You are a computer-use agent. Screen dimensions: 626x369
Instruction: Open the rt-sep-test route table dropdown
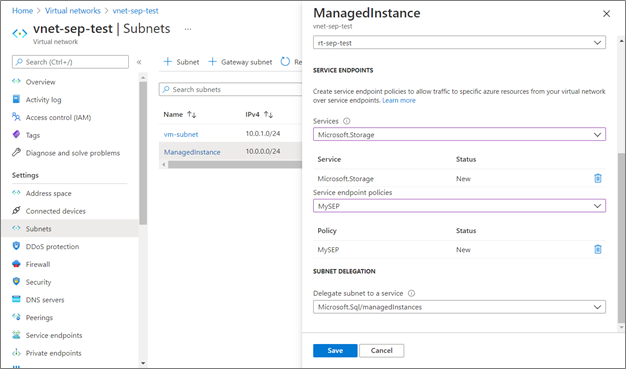click(x=459, y=43)
